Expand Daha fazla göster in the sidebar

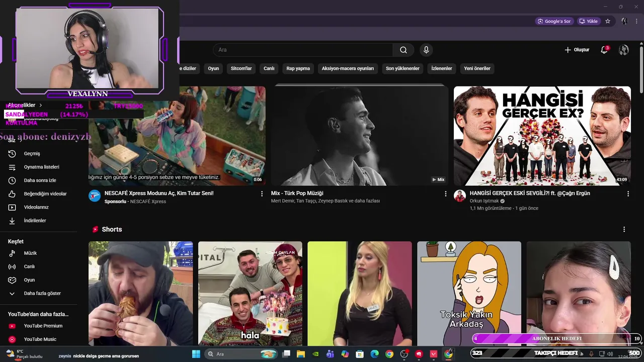click(x=39, y=293)
